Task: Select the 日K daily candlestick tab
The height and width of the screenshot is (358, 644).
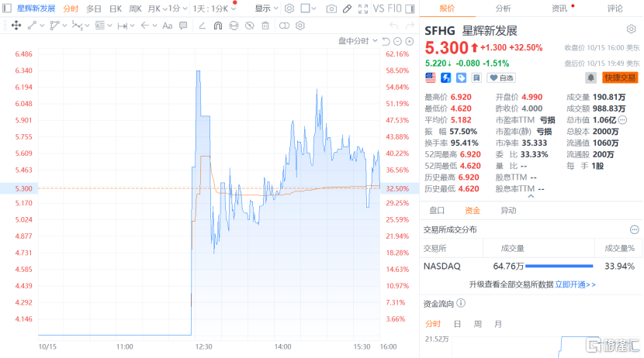Action: [x=116, y=9]
